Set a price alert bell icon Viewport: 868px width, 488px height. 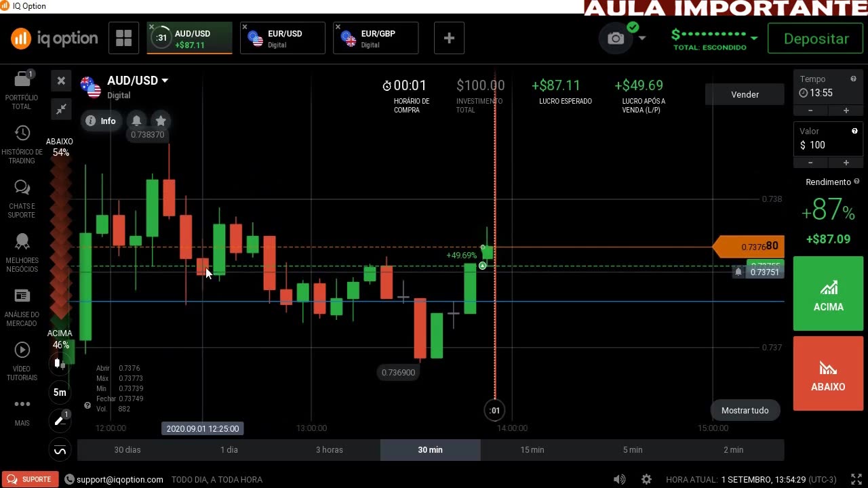136,121
